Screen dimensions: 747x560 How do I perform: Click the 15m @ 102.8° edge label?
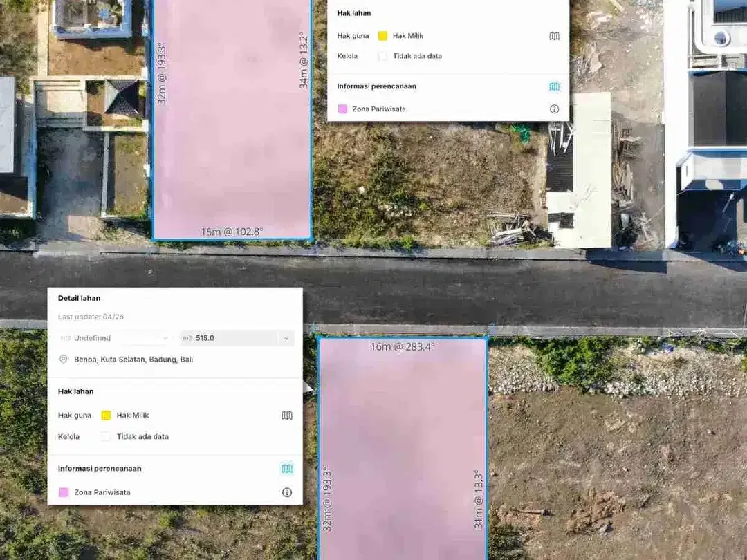[x=232, y=232]
